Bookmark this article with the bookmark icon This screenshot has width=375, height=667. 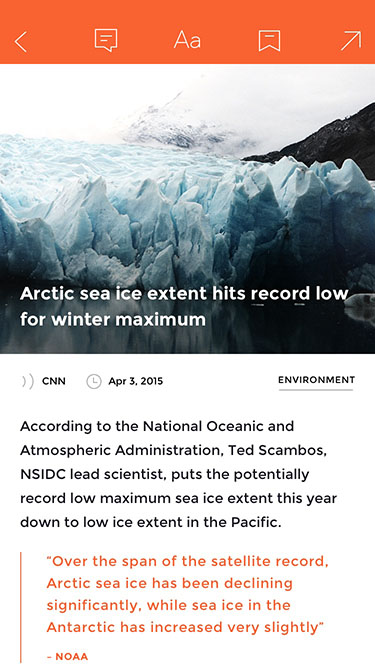pyautogui.click(x=270, y=41)
